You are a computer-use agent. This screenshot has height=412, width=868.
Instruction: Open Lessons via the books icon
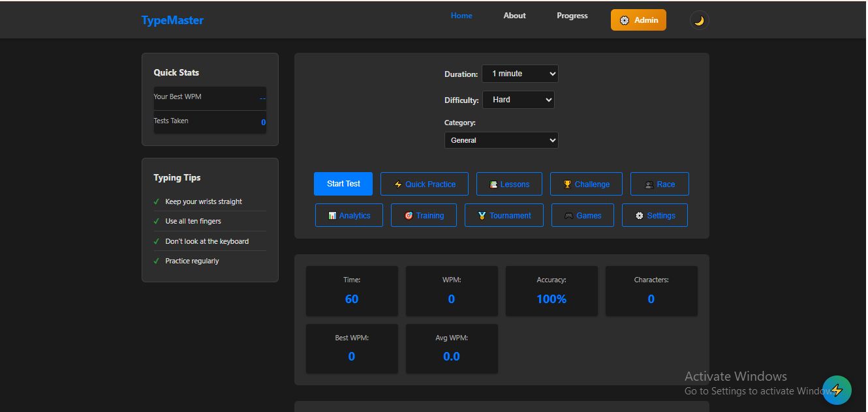pyautogui.click(x=494, y=184)
